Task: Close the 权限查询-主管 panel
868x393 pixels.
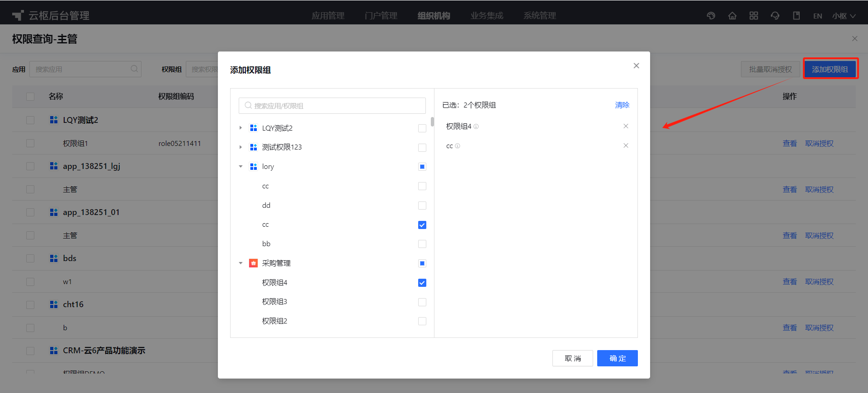Action: point(854,38)
